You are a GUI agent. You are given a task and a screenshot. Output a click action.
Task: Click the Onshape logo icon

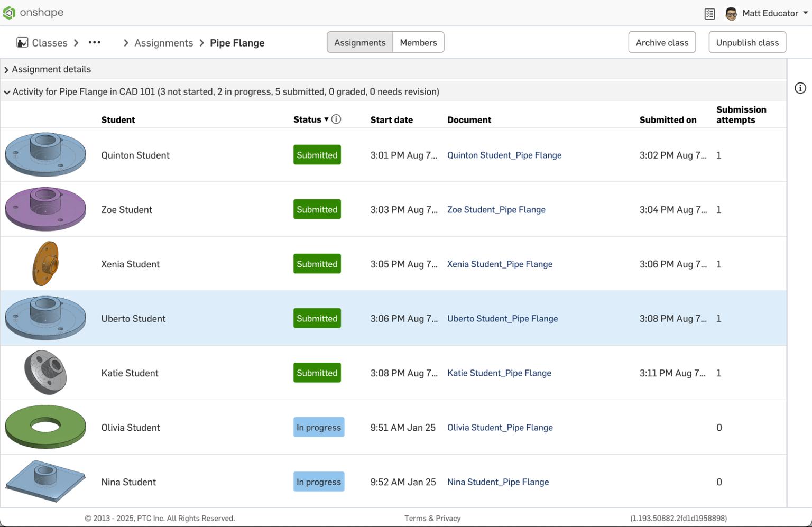[10, 13]
